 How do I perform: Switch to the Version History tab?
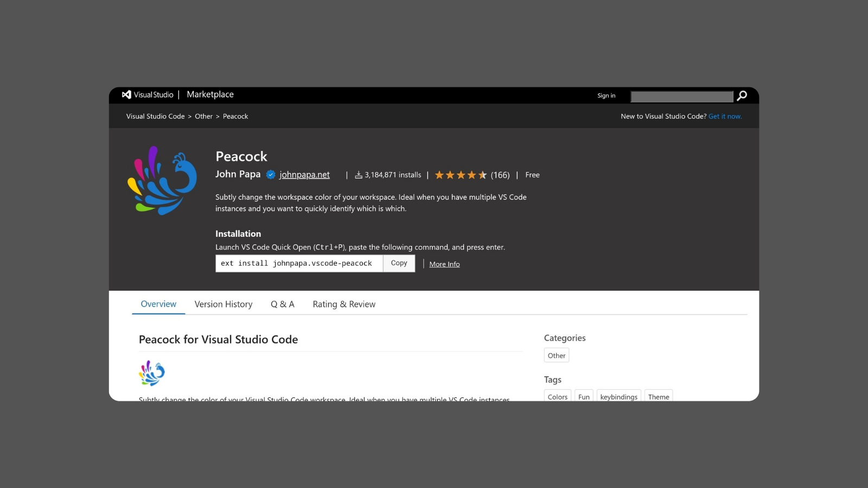[224, 304]
